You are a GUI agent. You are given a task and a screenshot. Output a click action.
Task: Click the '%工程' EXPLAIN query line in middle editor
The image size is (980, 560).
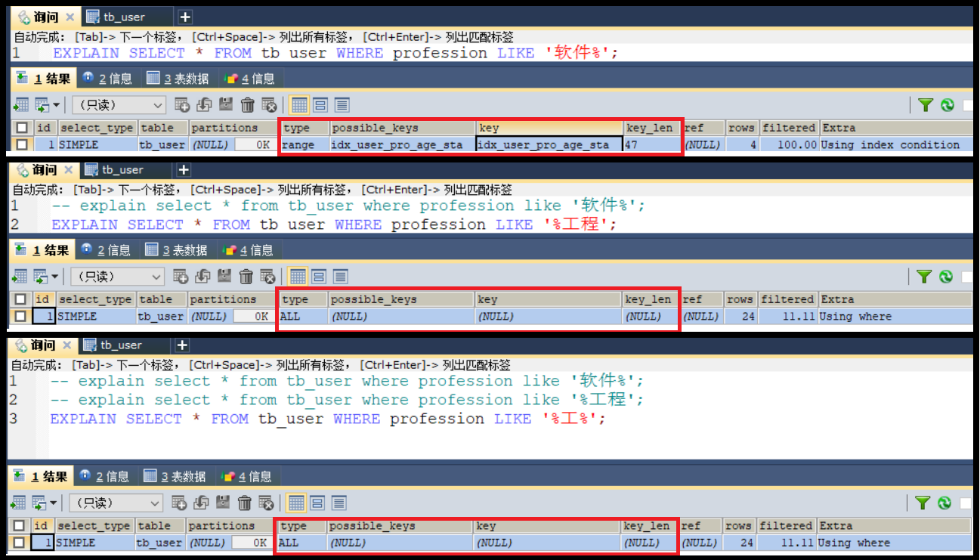pyautogui.click(x=334, y=224)
